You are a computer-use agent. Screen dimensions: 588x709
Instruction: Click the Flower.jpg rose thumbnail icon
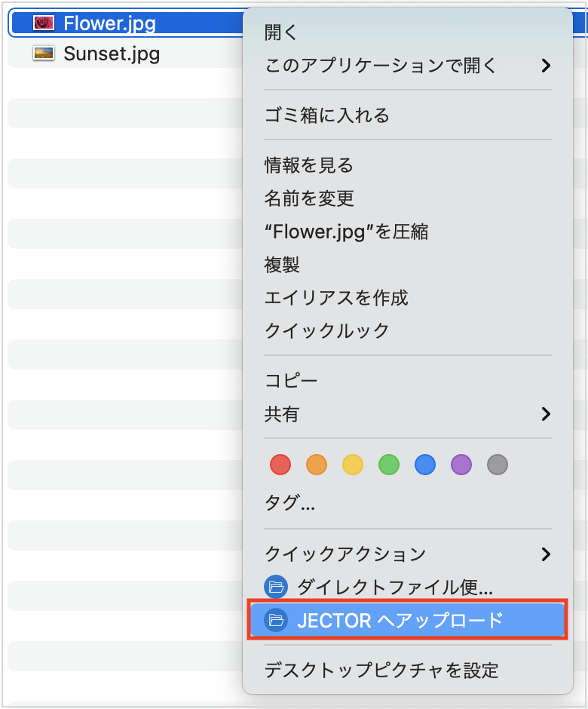pyautogui.click(x=43, y=23)
